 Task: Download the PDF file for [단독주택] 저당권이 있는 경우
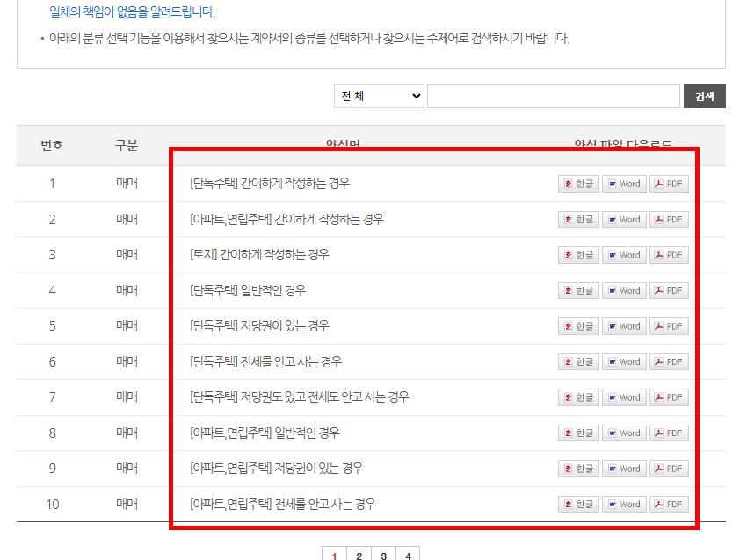(x=669, y=325)
